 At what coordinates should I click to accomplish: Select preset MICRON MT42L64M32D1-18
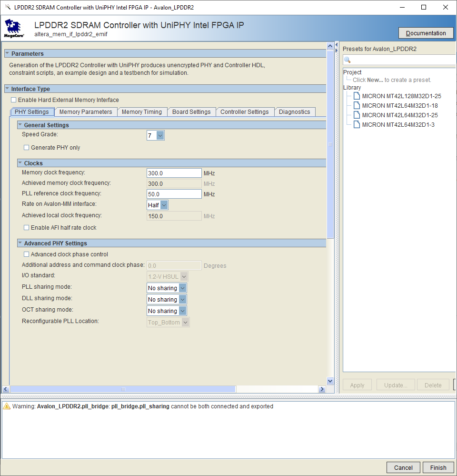click(400, 106)
